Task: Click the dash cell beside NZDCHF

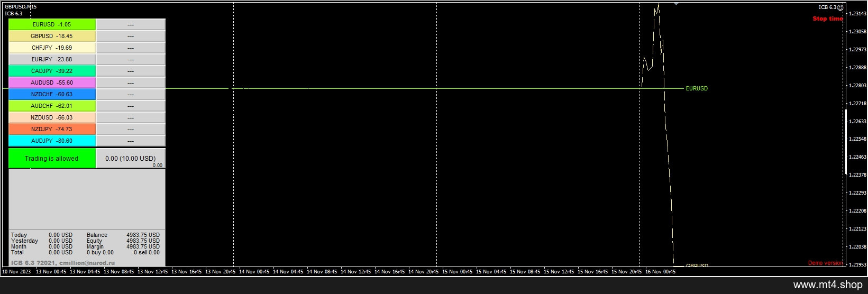Action: click(x=131, y=94)
